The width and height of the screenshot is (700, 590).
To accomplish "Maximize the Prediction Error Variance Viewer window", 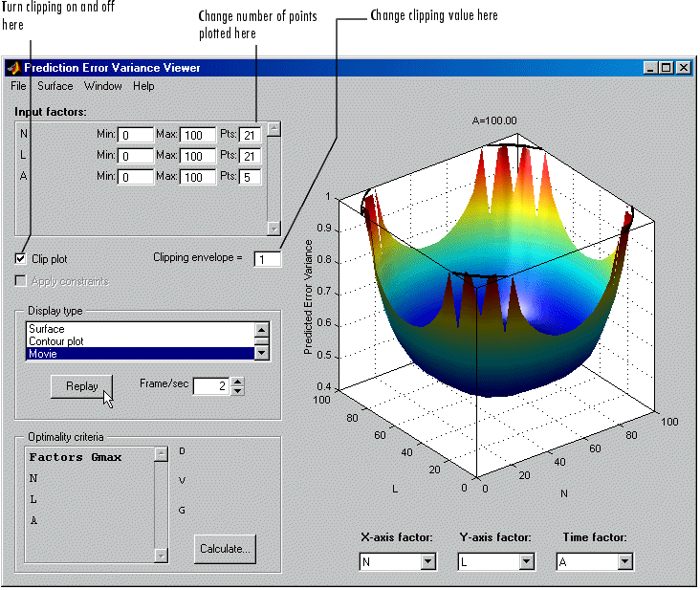I will (667, 68).
